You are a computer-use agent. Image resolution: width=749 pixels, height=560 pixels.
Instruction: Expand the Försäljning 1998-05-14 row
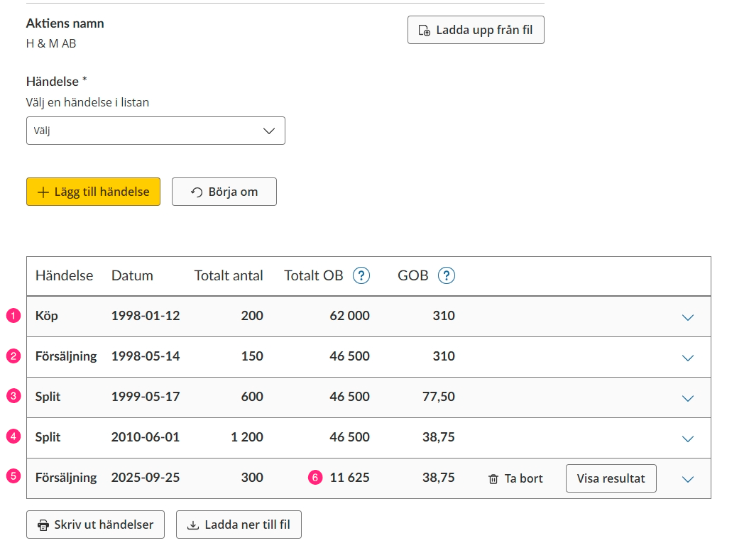tap(687, 358)
